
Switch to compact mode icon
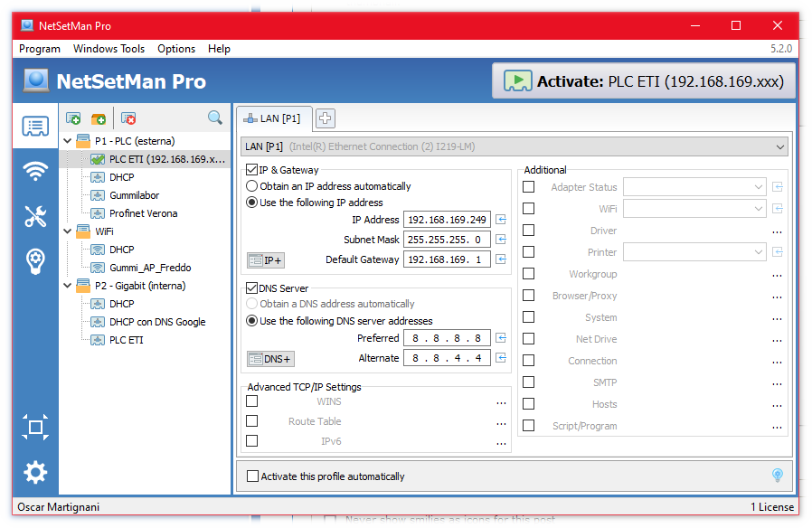[x=35, y=427]
